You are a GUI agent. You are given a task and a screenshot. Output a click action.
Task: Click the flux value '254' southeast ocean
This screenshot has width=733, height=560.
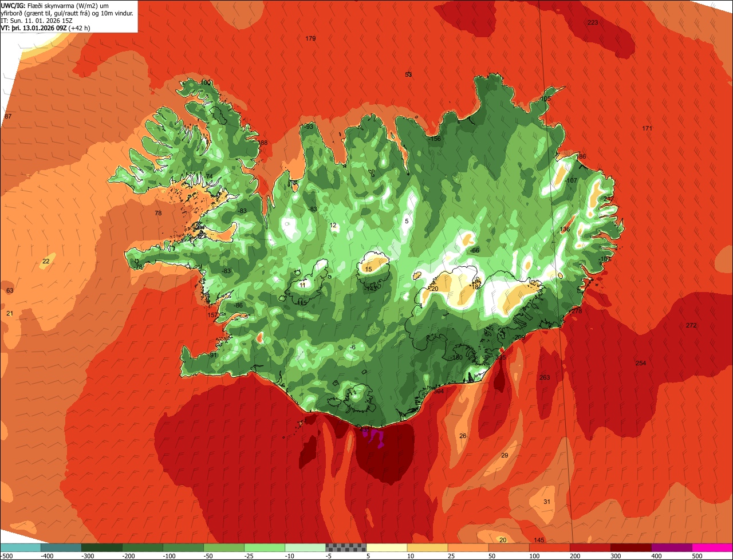coord(641,363)
